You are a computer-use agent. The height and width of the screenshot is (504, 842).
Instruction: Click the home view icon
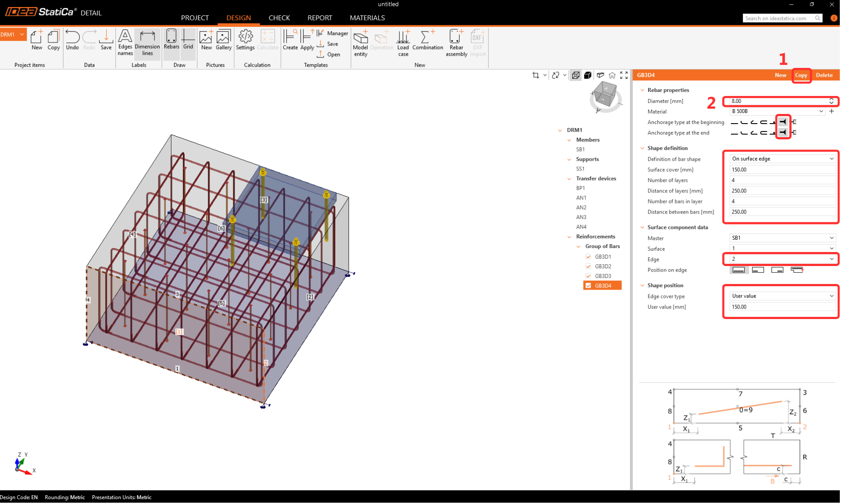[x=612, y=75]
